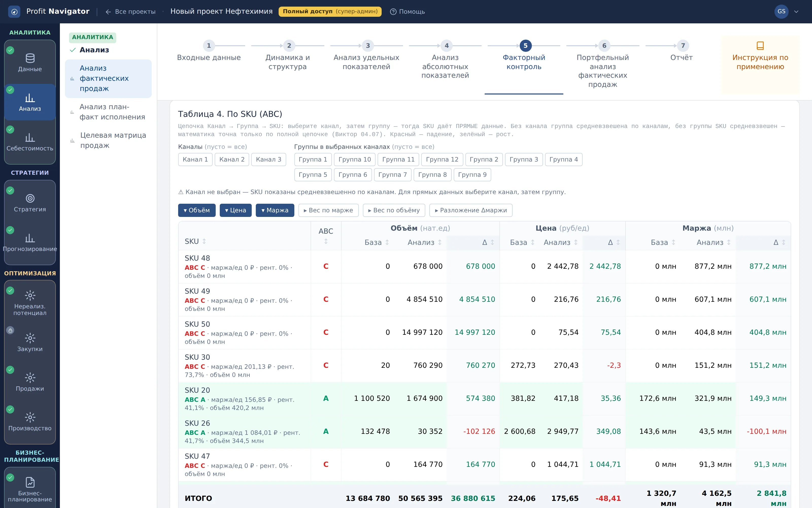Toggle the Группа 9 filter chip
Viewport: 812px width, 508px height.
[472, 175]
